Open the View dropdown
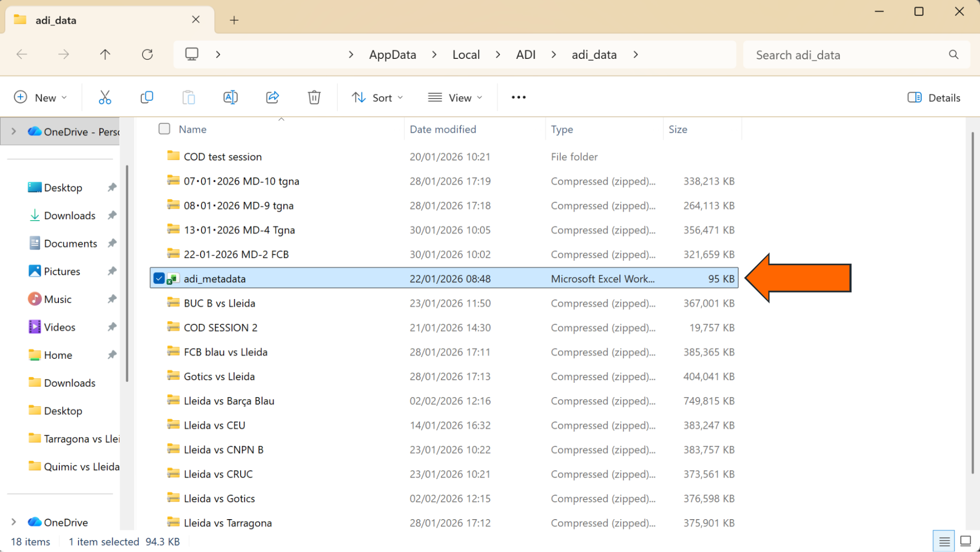The image size is (980, 552). pos(455,98)
